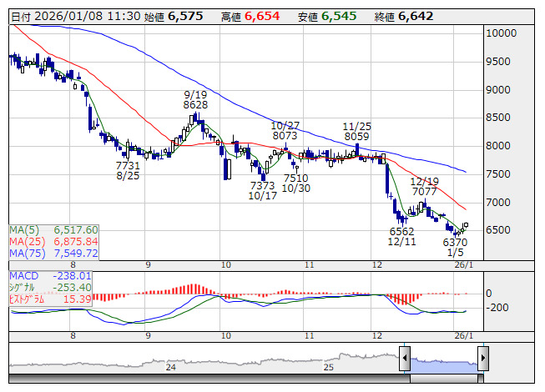Click the 9/19 peak label 8628

click(195, 105)
